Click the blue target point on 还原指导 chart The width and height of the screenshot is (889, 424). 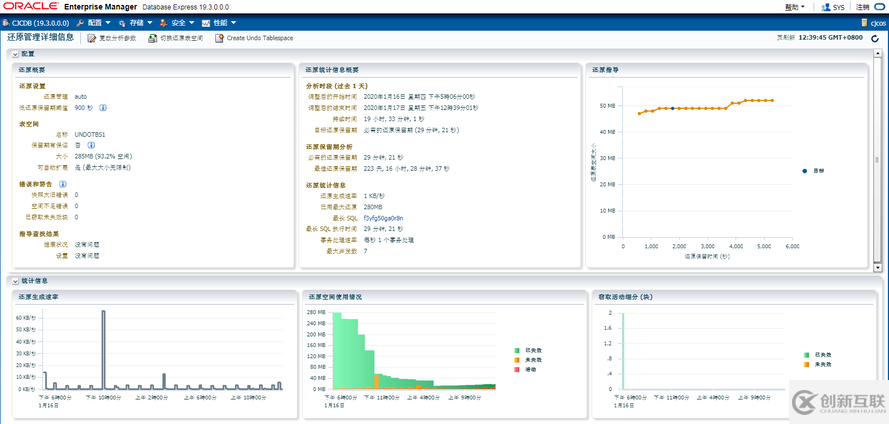pyautogui.click(x=672, y=108)
